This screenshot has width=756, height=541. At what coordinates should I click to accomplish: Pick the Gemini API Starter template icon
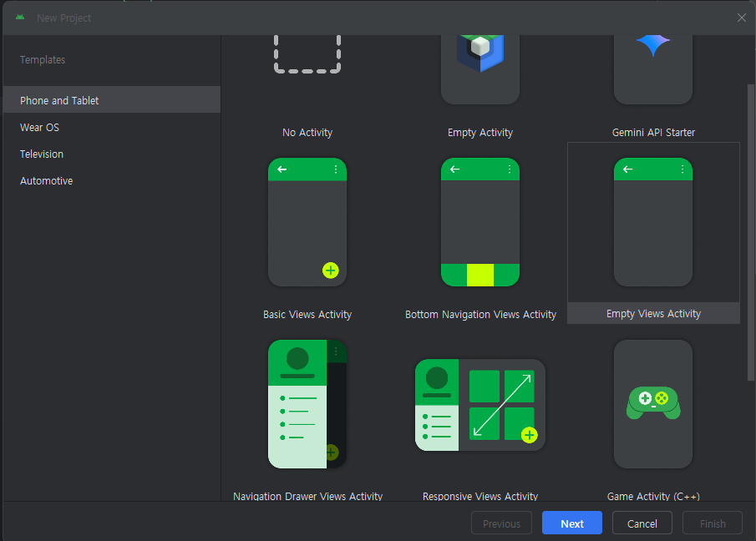coord(653,69)
